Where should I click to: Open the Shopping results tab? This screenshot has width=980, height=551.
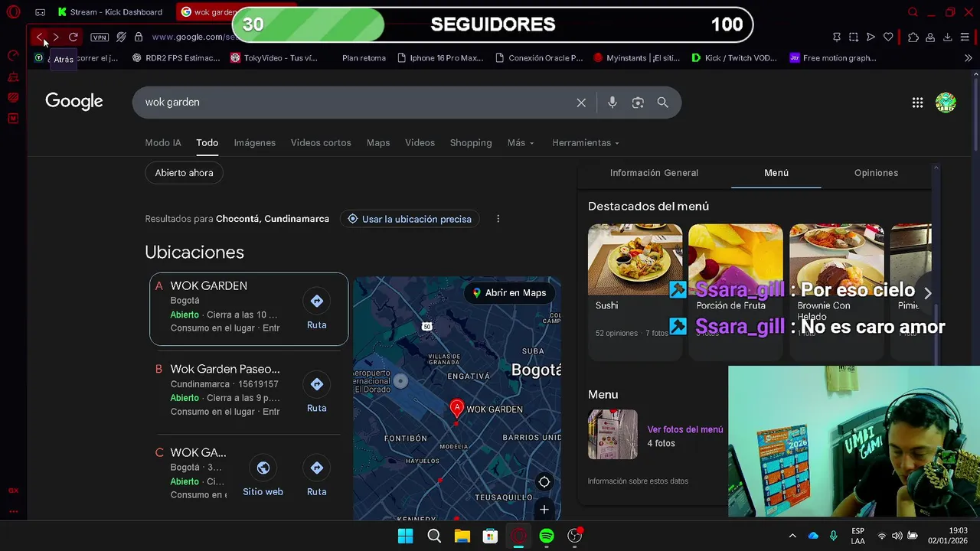pos(471,143)
